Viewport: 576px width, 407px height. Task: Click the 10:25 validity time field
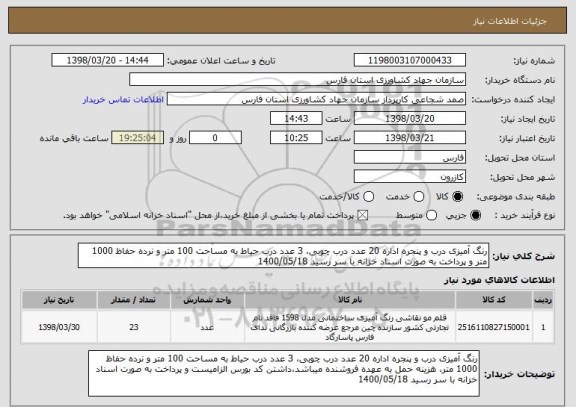pyautogui.click(x=296, y=138)
